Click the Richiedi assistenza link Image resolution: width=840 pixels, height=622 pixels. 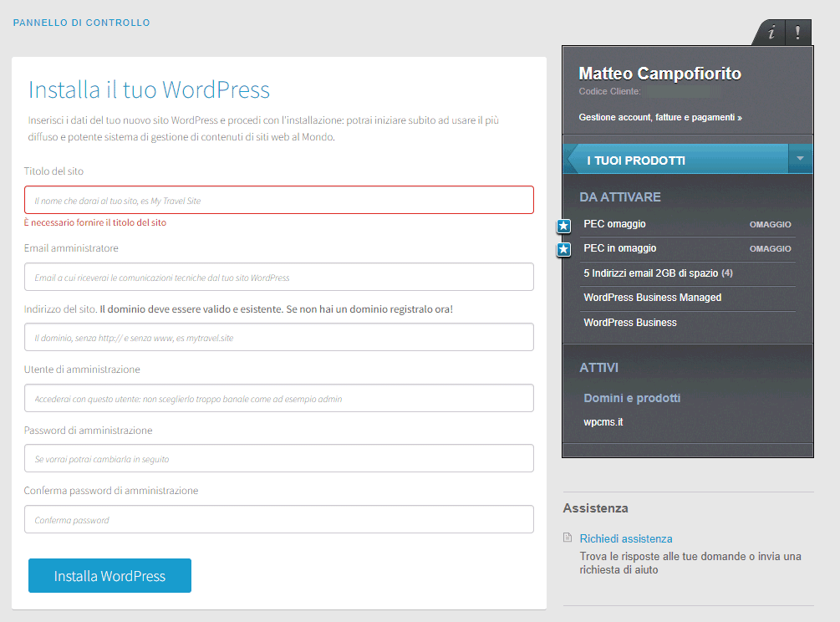point(626,538)
